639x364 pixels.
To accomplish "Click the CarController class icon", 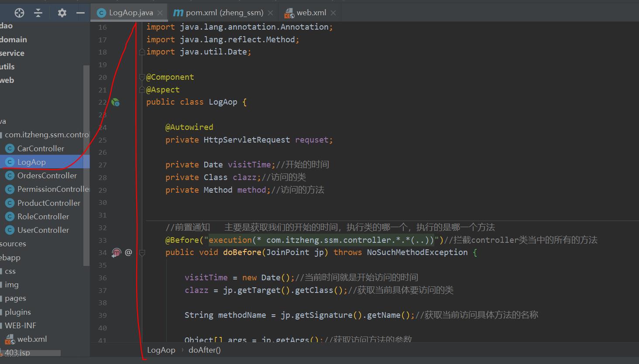I will pyautogui.click(x=10, y=149).
